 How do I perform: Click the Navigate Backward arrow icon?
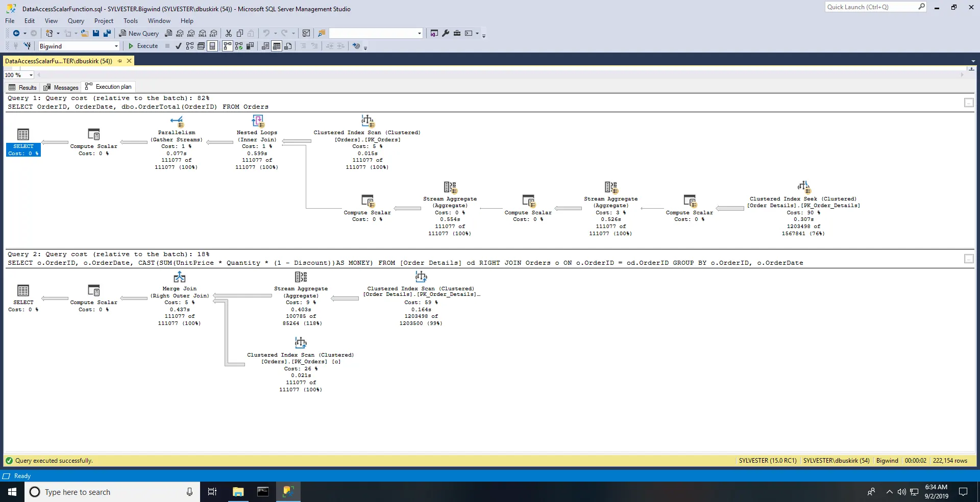coord(16,33)
